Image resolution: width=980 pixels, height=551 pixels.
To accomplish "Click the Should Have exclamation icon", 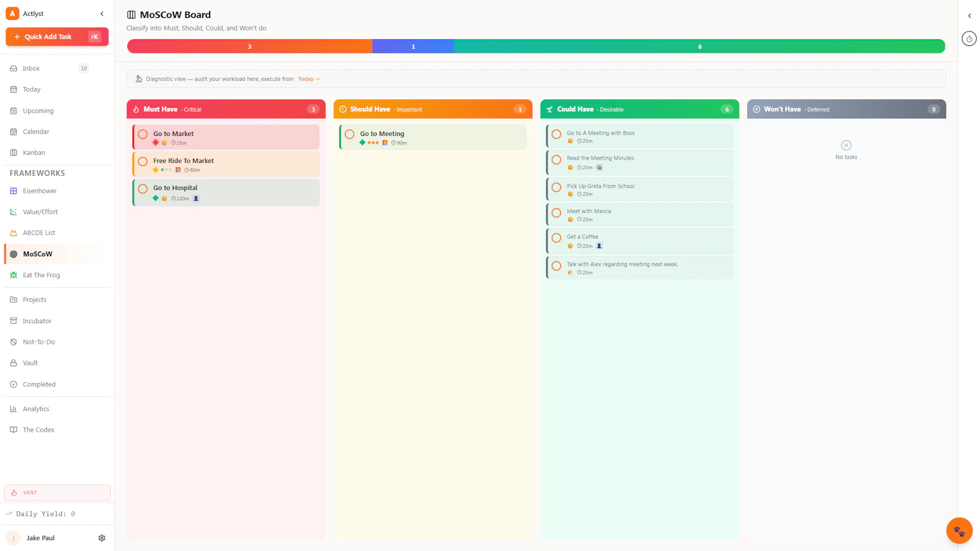I will pyautogui.click(x=342, y=110).
